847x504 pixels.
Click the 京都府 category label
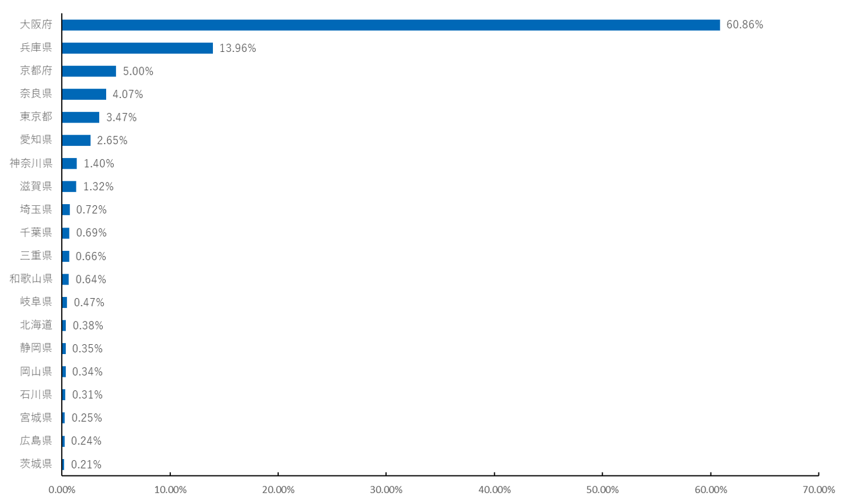36,71
